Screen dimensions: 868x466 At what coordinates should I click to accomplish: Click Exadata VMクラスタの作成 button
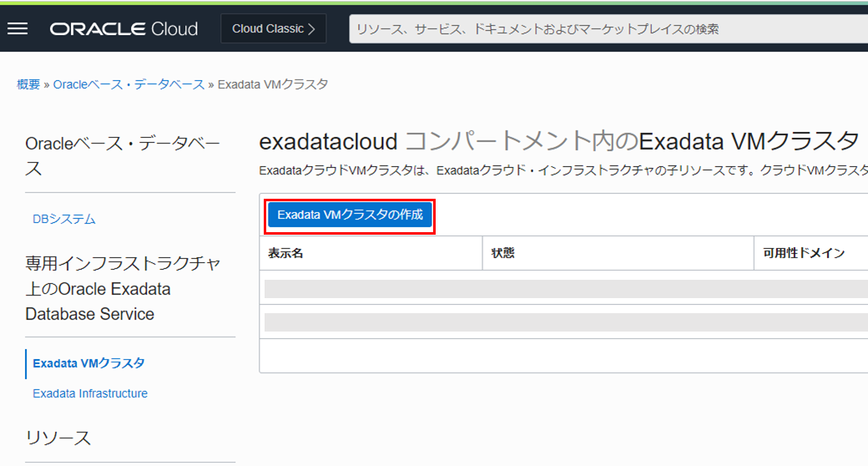[x=350, y=215]
